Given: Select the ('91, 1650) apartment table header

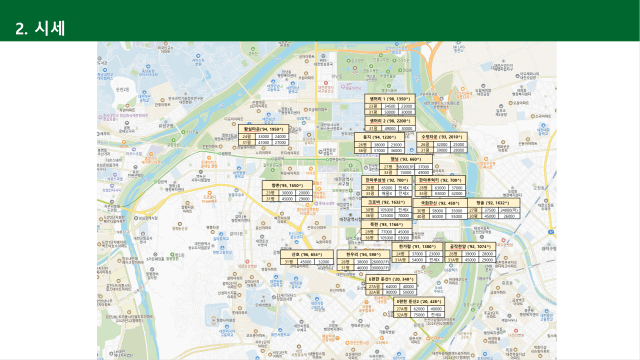Looking at the screenshot, I should pos(287,185).
